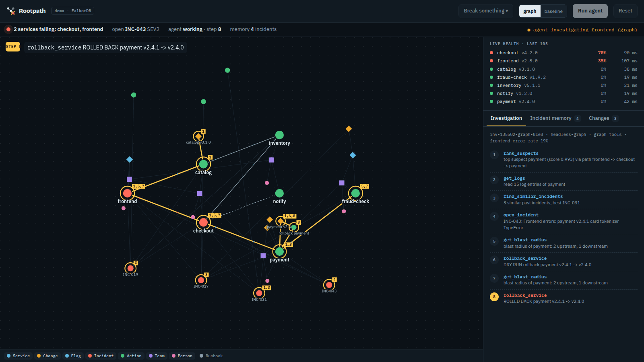Open incident node INC-031
This screenshot has height=362, width=644.
[x=259, y=293]
